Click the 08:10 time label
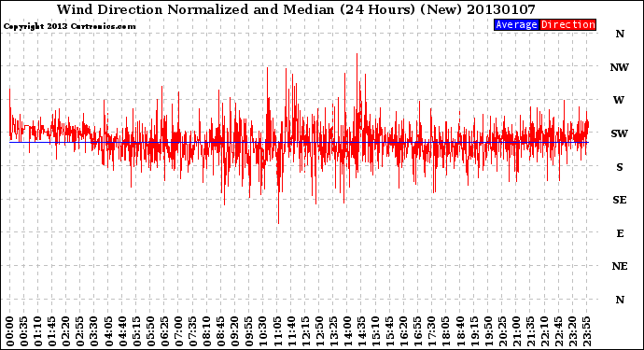 pos(206,331)
